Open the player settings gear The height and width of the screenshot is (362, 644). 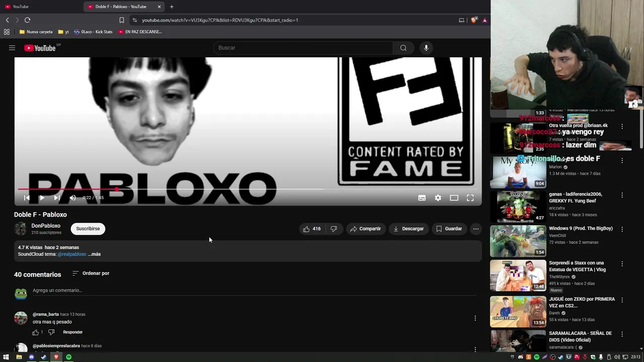pos(438,198)
